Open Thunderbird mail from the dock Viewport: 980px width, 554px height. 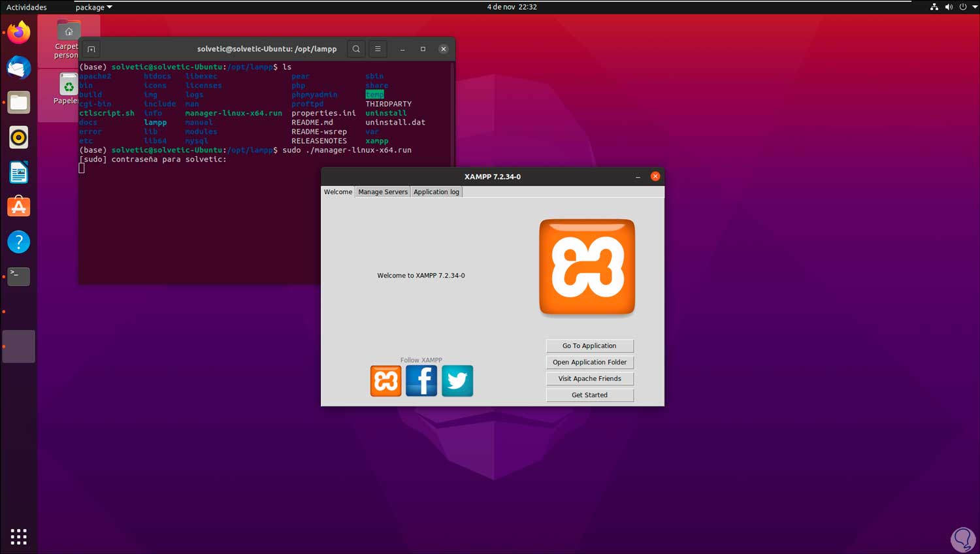pyautogui.click(x=18, y=67)
